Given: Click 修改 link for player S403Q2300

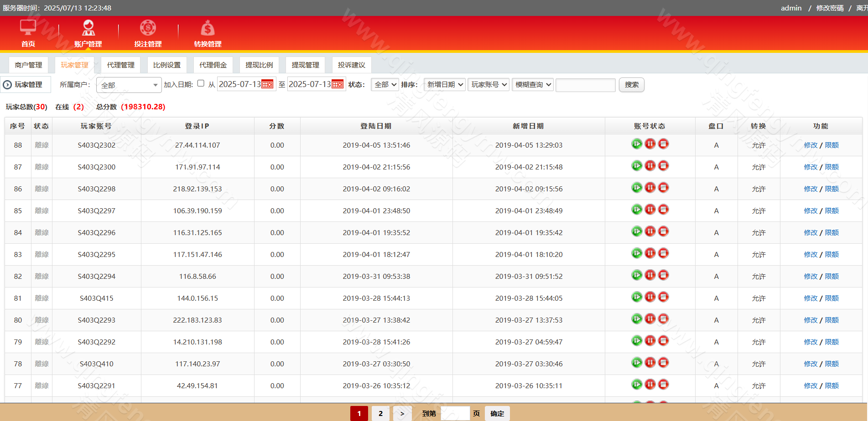Looking at the screenshot, I should (x=811, y=167).
